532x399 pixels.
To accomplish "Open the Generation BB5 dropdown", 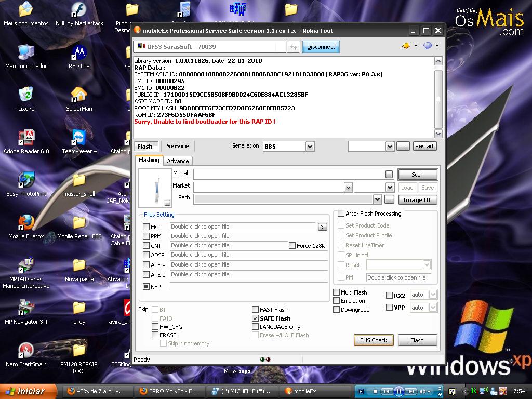I will pos(310,147).
